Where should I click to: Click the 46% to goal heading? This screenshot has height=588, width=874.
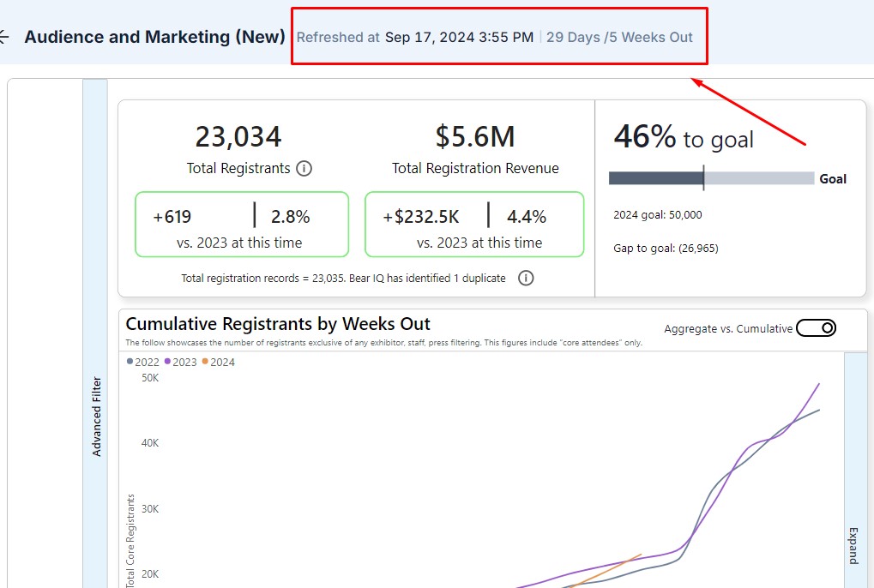point(684,137)
